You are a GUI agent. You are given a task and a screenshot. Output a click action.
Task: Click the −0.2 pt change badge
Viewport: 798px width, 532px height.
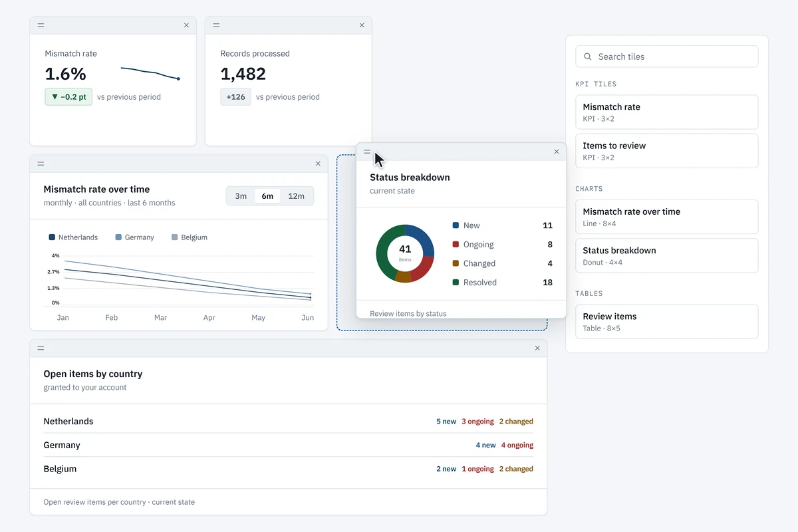[x=68, y=97]
